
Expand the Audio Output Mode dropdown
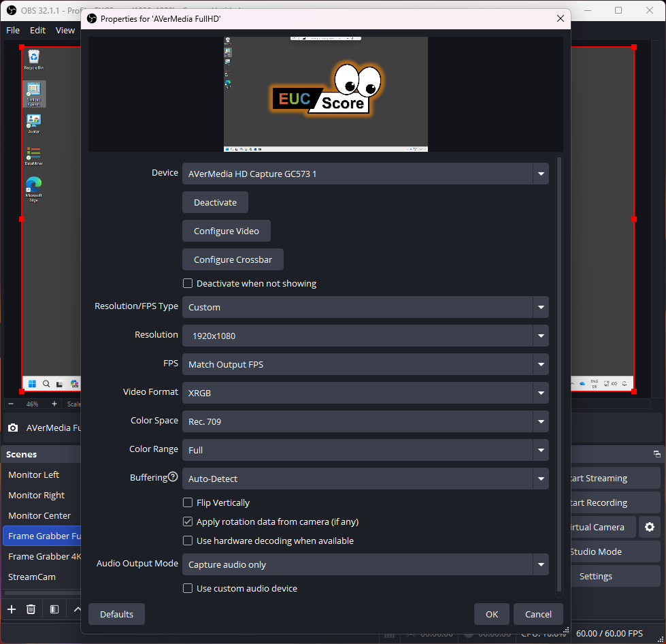pos(540,564)
